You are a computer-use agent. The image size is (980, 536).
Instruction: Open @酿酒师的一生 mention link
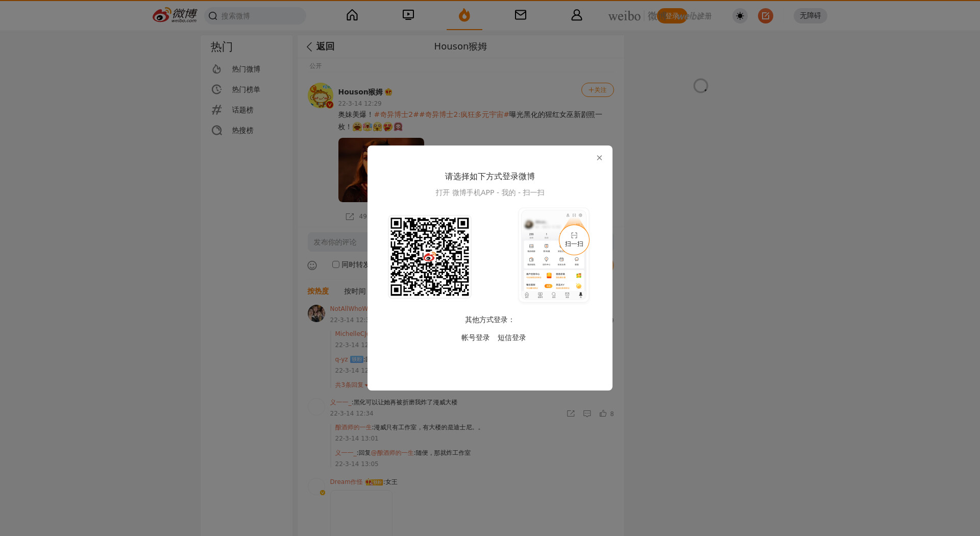coord(392,453)
